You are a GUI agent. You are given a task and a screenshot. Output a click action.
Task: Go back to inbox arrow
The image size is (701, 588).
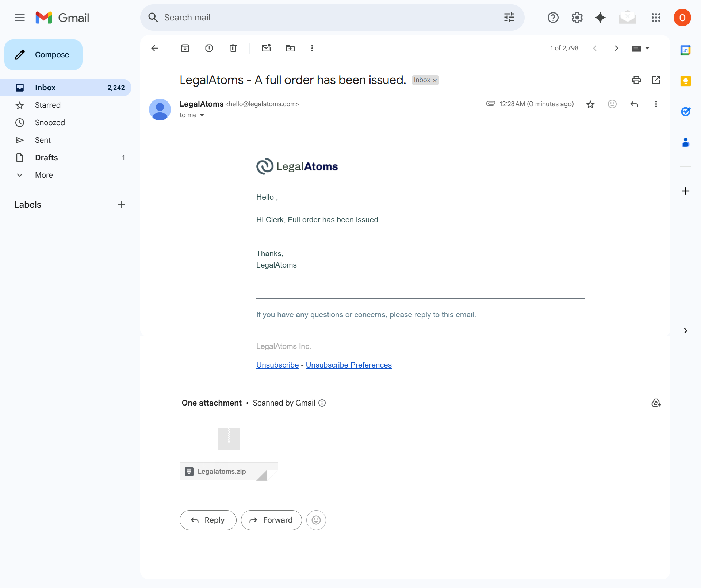[155, 48]
